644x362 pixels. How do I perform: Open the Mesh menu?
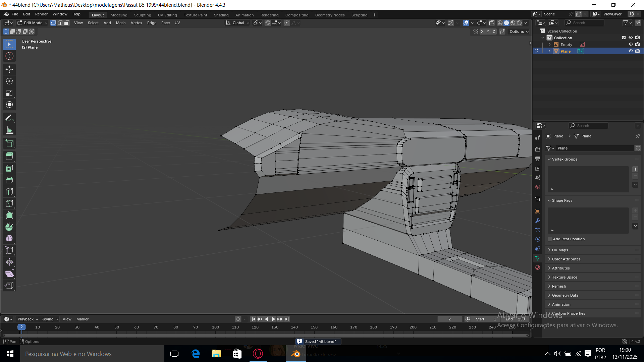click(120, 23)
